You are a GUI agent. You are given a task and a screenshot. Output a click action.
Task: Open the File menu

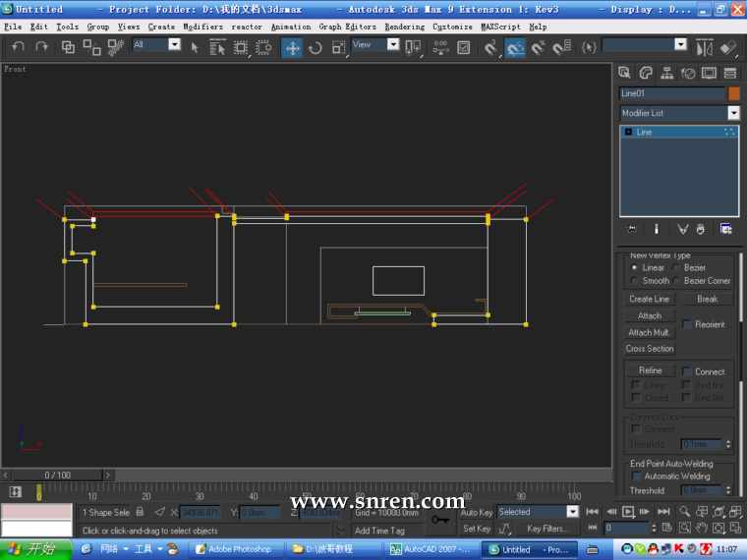[13, 27]
